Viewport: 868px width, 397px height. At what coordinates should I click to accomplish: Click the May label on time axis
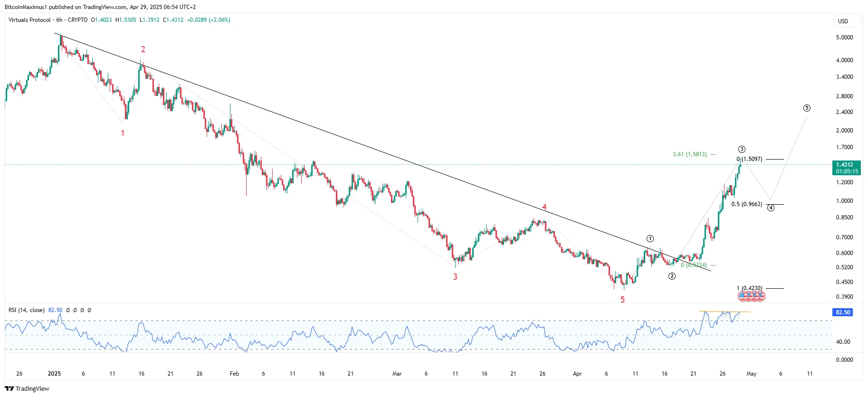coord(752,374)
